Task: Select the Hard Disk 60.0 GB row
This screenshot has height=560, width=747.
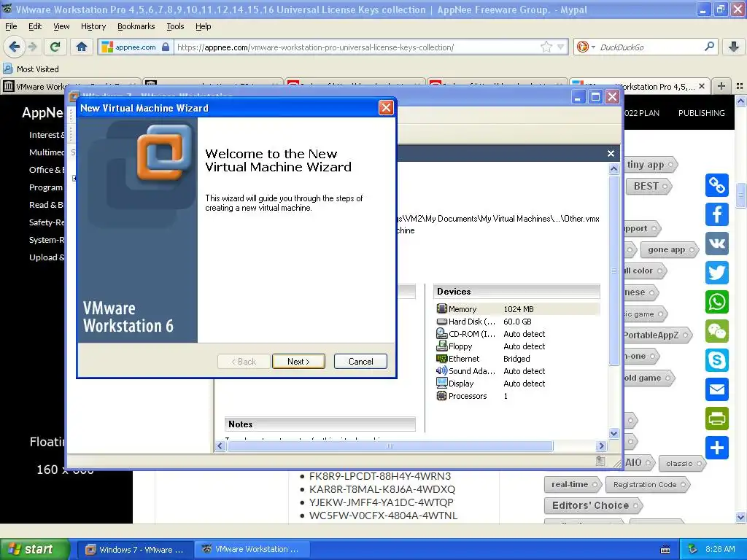Action: tap(517, 322)
